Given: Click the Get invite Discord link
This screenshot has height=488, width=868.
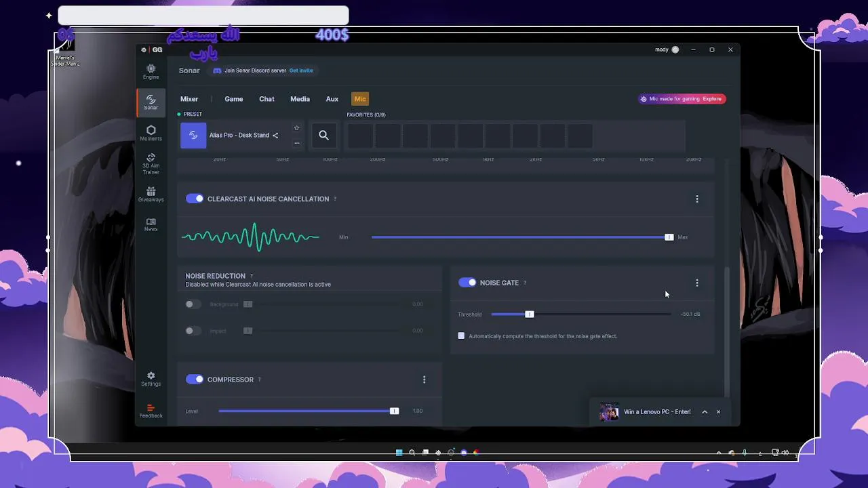Looking at the screenshot, I should pyautogui.click(x=301, y=70).
